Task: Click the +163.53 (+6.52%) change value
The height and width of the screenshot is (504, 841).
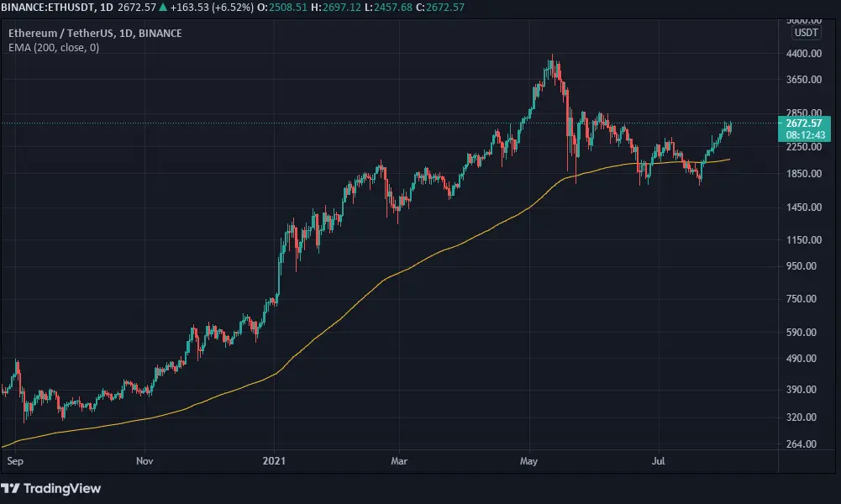Action: (212, 8)
